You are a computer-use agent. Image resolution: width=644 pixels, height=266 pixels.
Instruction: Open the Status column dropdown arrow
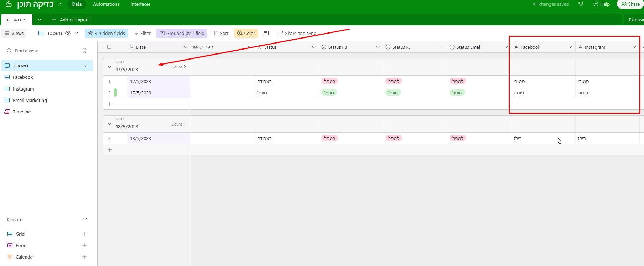314,47
